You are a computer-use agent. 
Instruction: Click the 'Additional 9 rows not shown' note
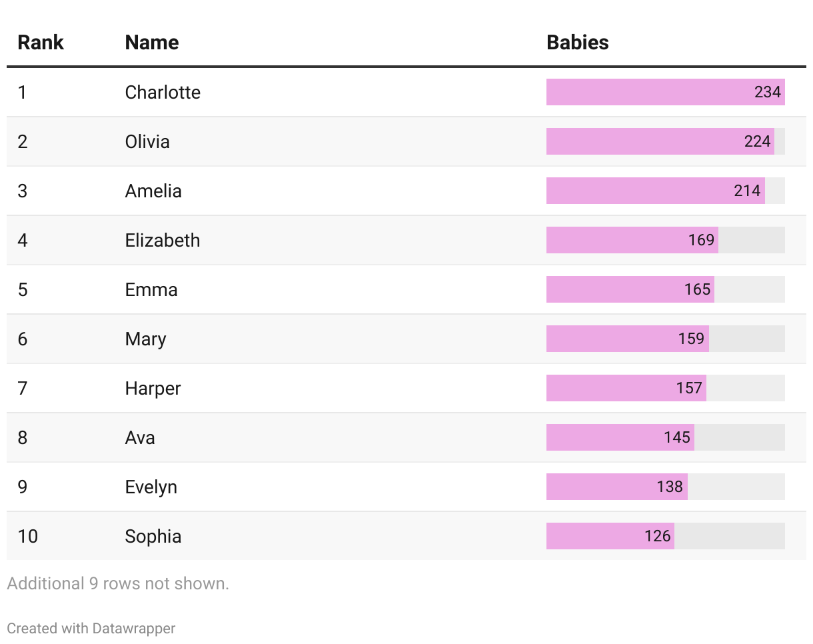pos(118,583)
